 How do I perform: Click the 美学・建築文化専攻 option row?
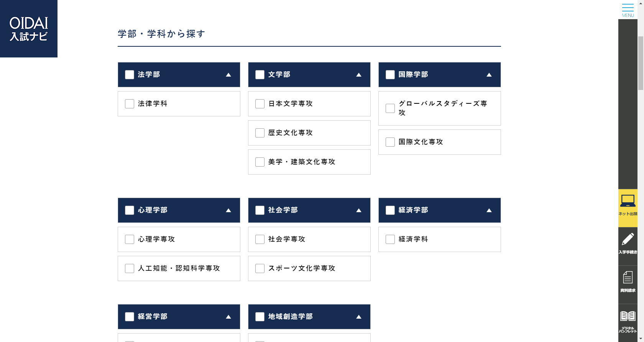pyautogui.click(x=309, y=162)
